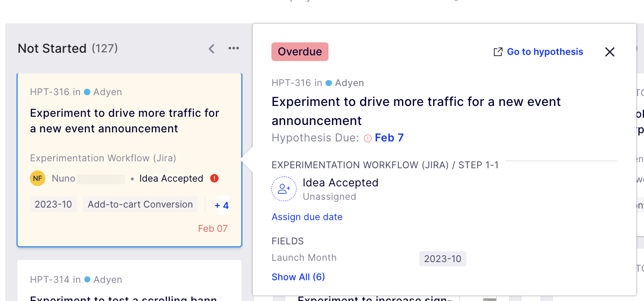The image size is (644, 301).
Task: Open HPT-316 card title in Not Started column
Action: click(124, 121)
